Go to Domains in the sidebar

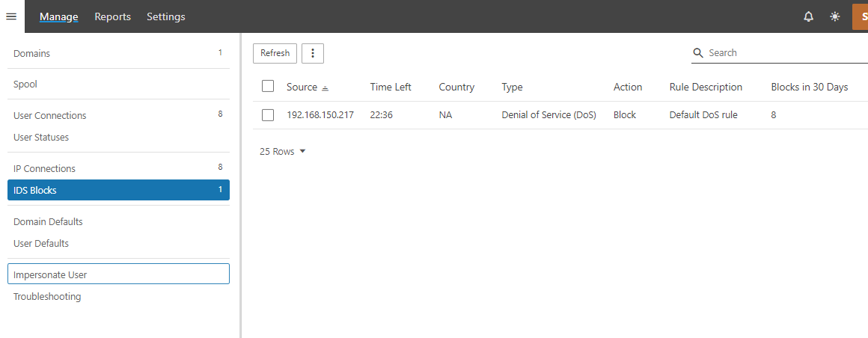(x=31, y=54)
